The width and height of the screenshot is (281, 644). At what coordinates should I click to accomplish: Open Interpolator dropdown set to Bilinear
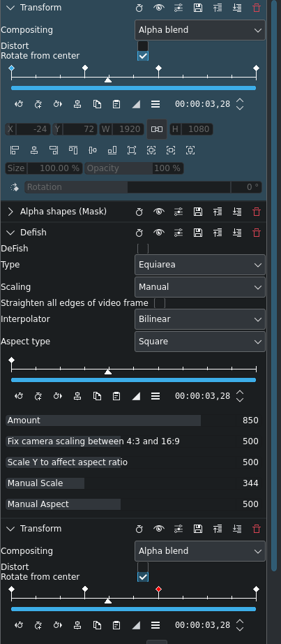200,319
